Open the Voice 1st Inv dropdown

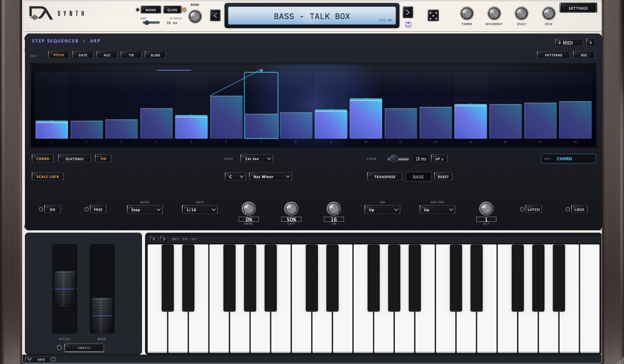coord(257,159)
